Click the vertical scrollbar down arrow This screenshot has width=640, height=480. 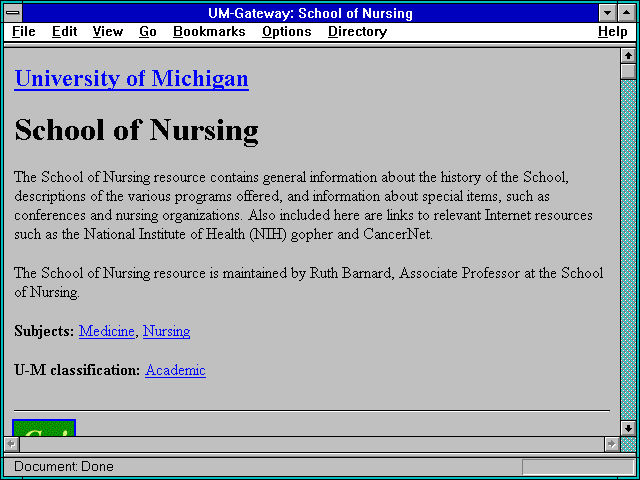click(628, 428)
